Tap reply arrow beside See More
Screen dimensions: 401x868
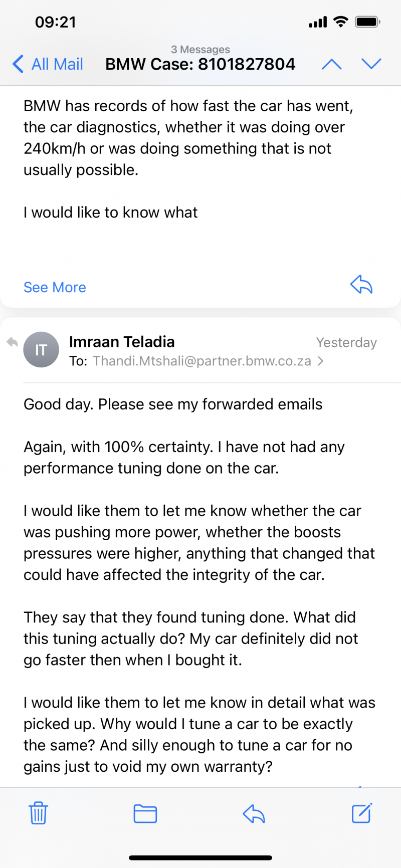pos(361,285)
